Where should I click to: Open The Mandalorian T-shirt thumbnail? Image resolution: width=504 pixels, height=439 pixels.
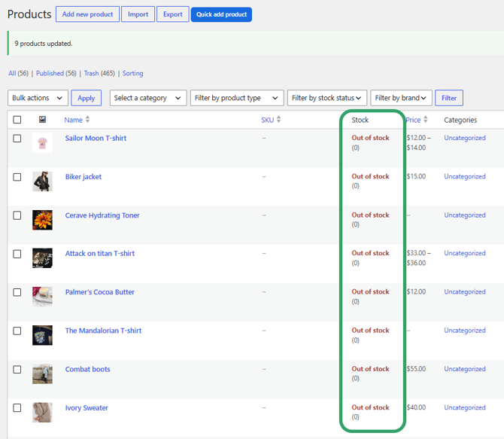(42, 335)
